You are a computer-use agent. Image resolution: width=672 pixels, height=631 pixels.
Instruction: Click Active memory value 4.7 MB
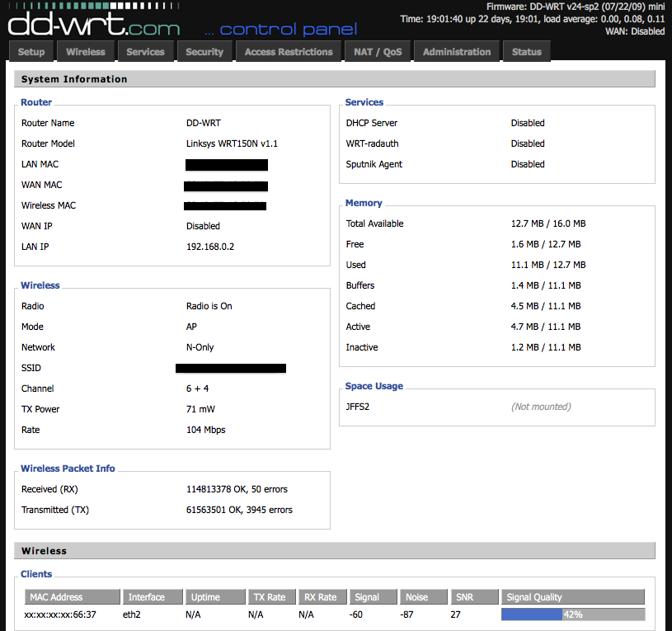point(546,326)
